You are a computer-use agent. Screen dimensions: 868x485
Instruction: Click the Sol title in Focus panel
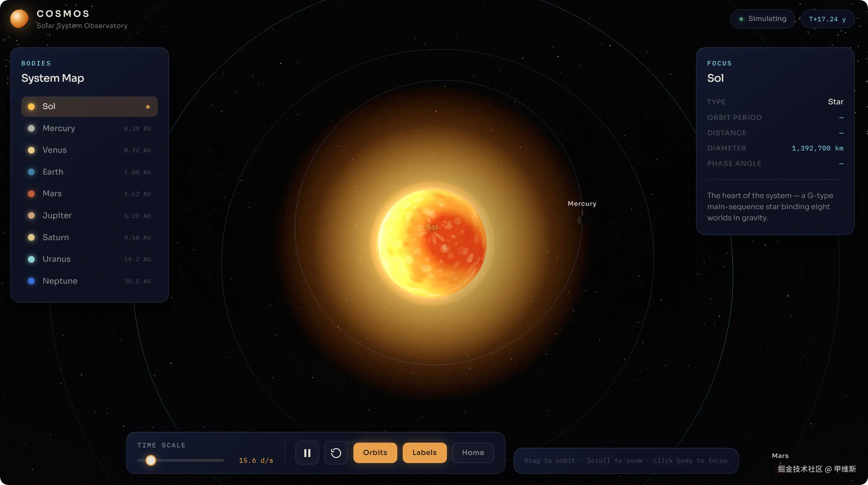click(x=715, y=78)
